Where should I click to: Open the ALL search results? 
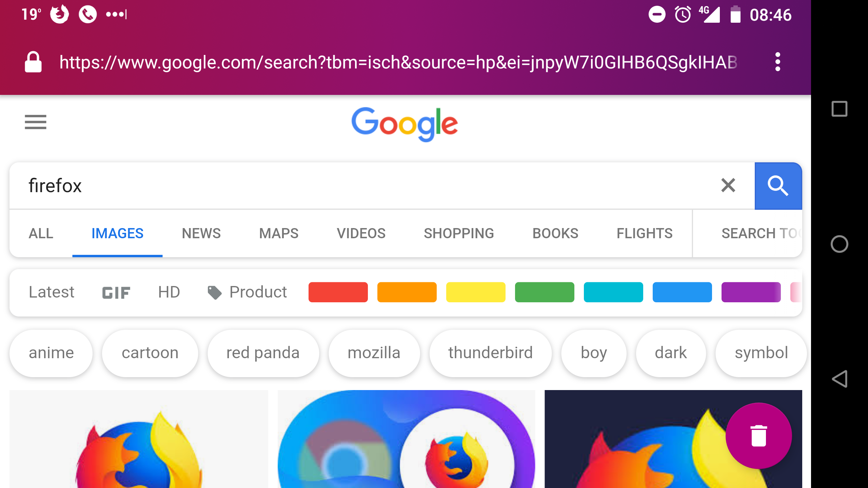click(x=41, y=233)
